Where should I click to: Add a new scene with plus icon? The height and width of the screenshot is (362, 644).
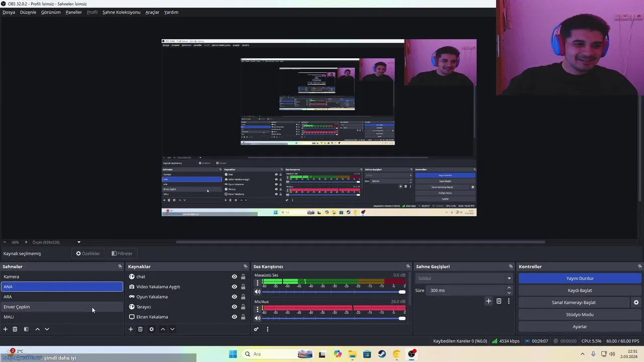click(x=6, y=329)
